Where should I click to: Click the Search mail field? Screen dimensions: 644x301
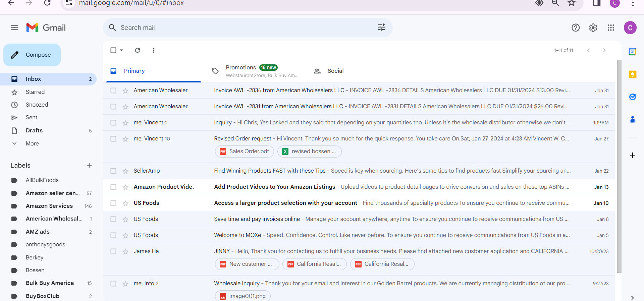248,28
